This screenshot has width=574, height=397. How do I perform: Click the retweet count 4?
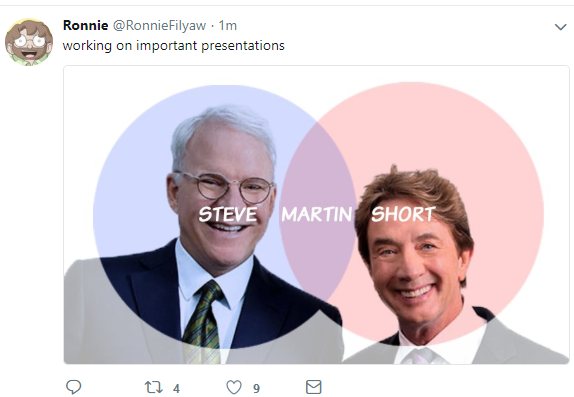point(176,388)
